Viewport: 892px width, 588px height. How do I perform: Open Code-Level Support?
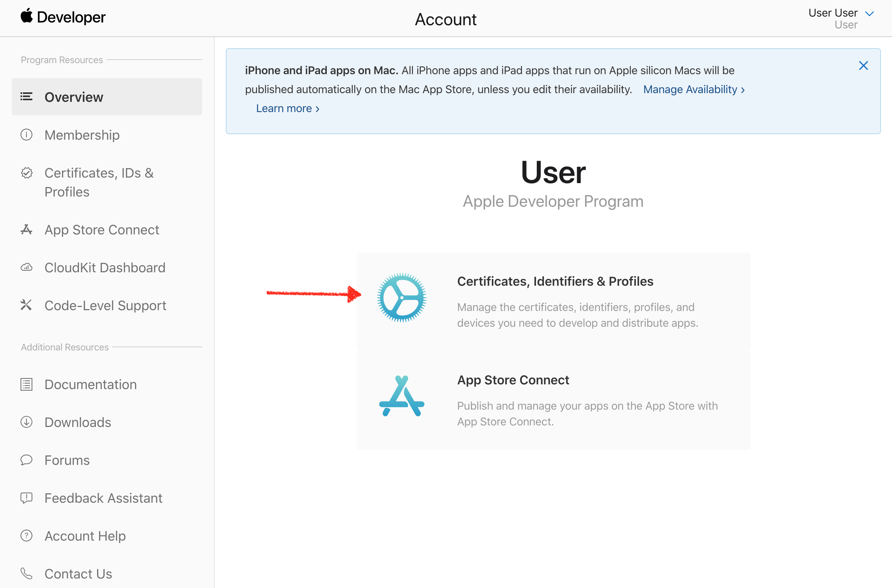pos(105,305)
